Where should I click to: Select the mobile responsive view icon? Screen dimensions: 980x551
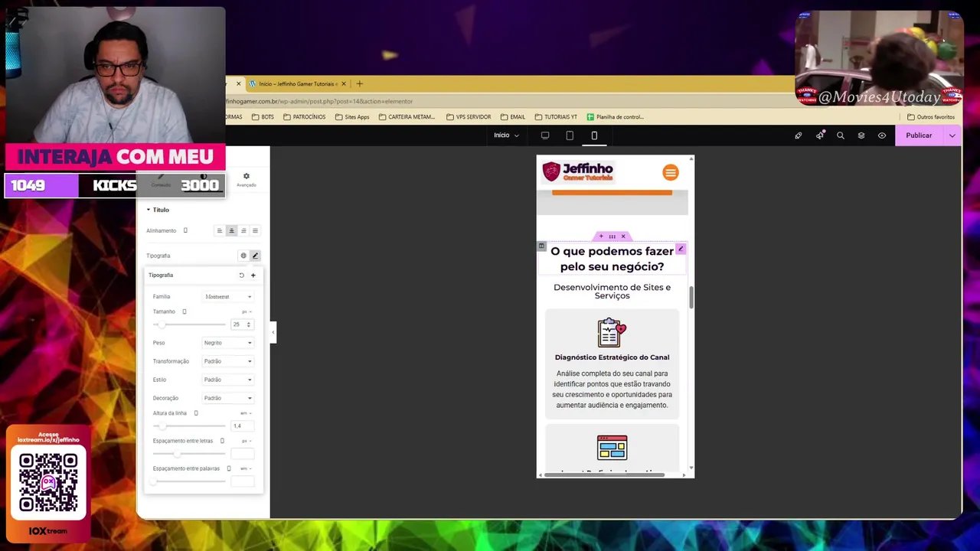coord(594,135)
